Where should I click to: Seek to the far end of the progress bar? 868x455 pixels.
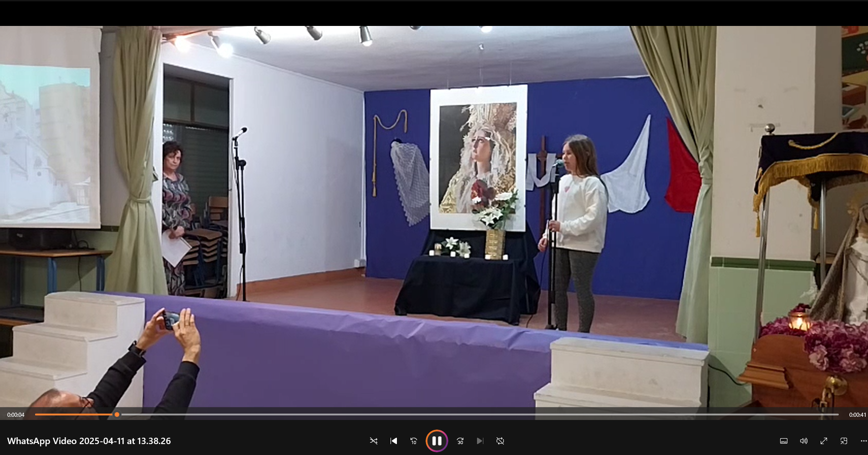(x=838, y=415)
